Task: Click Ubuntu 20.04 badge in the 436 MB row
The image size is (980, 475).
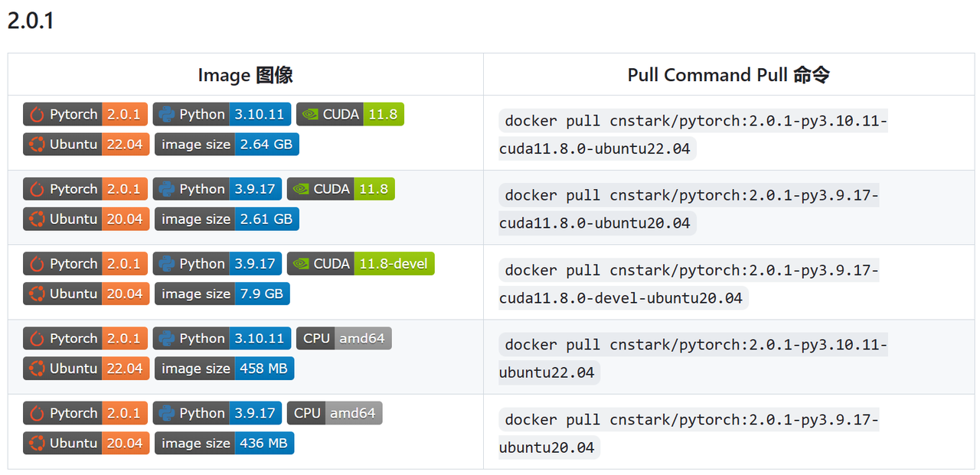Action: click(x=86, y=443)
